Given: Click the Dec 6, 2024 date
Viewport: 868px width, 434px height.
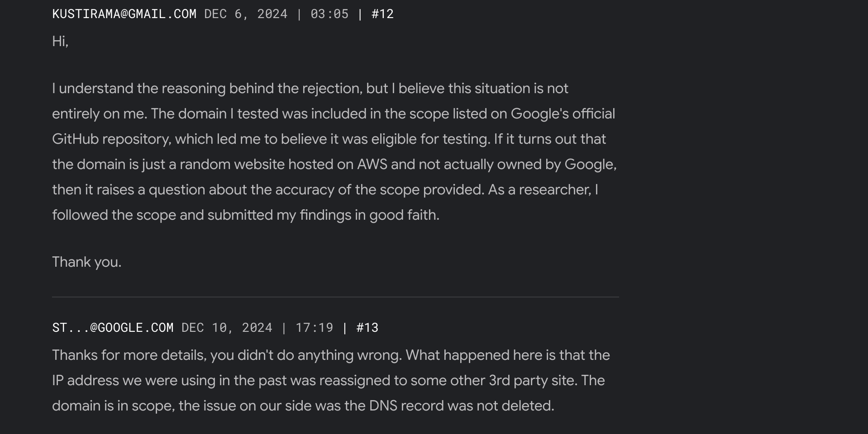Looking at the screenshot, I should point(246,14).
